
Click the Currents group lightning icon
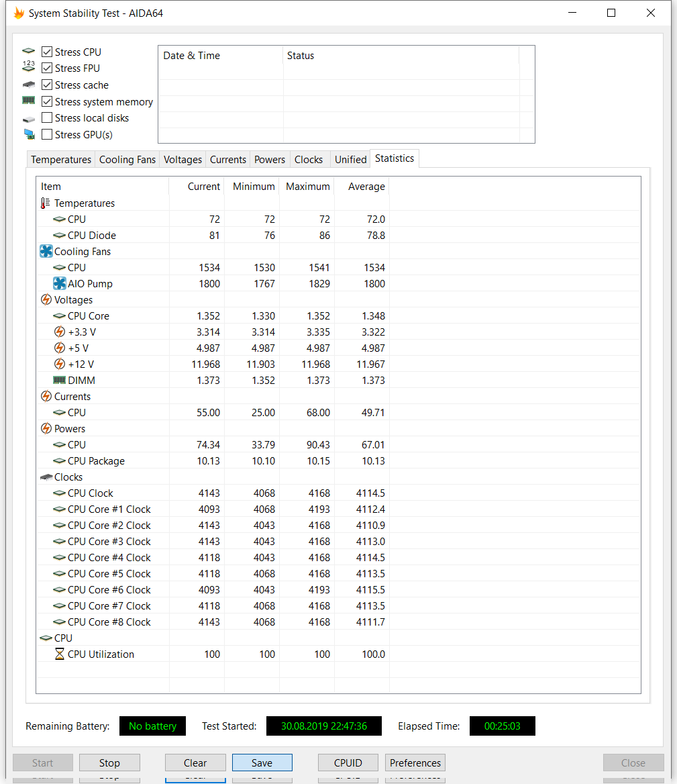tap(46, 397)
